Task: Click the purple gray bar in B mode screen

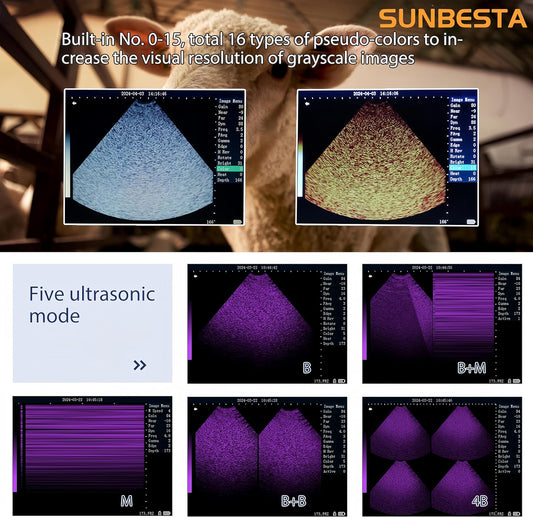Action: 190,330
